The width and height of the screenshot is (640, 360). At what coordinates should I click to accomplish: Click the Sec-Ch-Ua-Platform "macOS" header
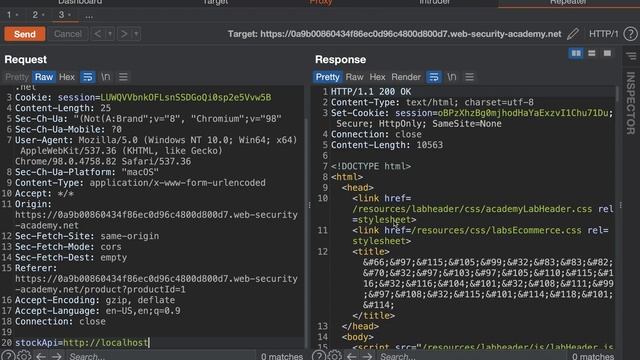point(87,172)
